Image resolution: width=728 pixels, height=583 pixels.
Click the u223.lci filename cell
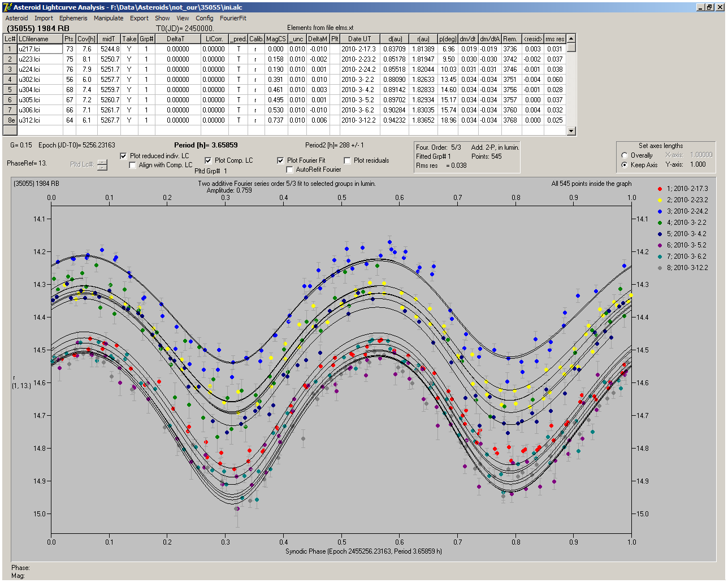click(40, 59)
